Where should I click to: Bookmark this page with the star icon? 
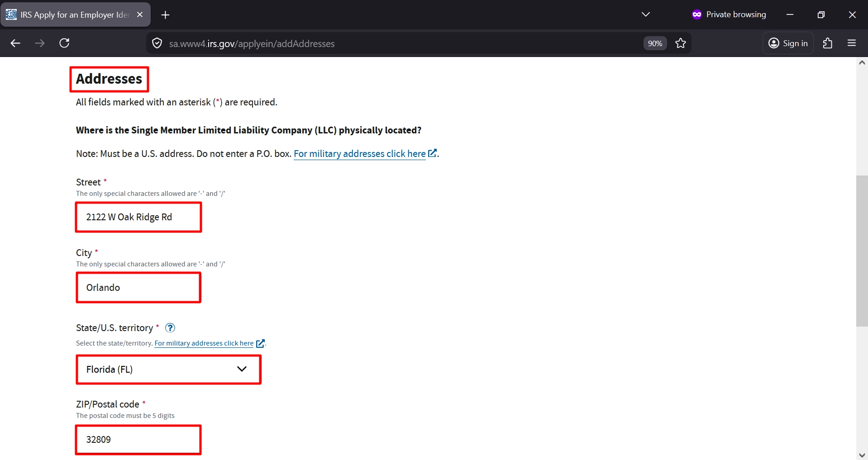pyautogui.click(x=680, y=43)
